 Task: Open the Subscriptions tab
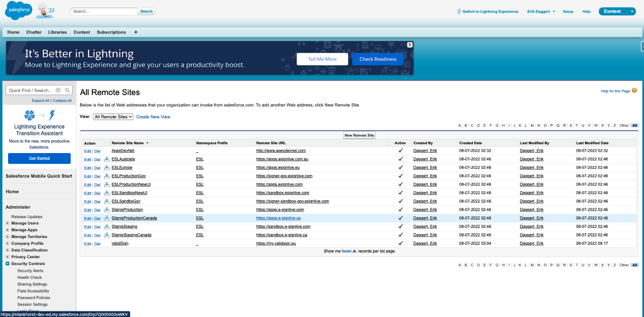click(111, 32)
